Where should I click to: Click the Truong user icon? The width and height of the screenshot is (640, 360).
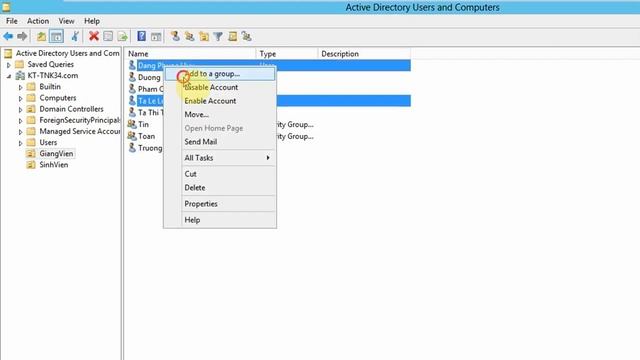pyautogui.click(x=132, y=148)
